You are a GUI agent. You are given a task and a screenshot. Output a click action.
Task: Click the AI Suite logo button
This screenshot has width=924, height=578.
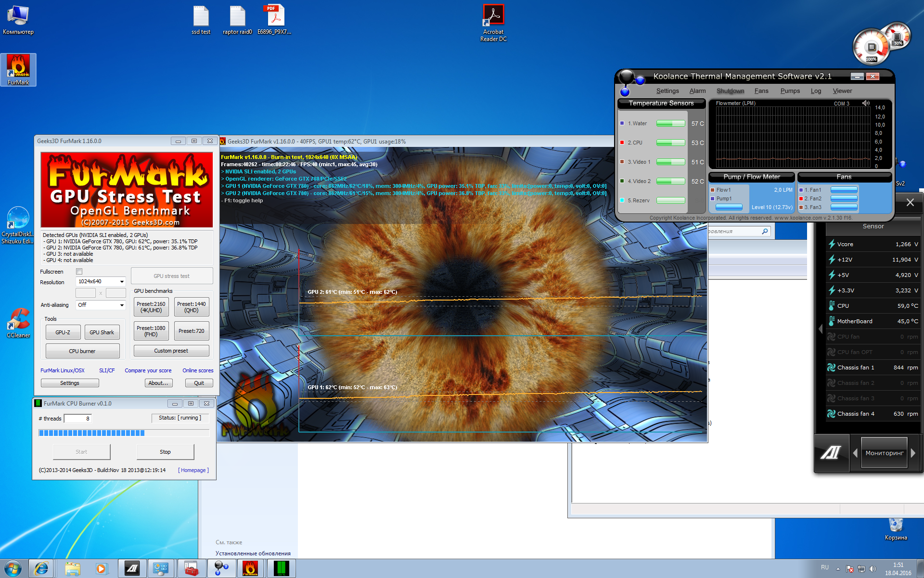(x=831, y=453)
